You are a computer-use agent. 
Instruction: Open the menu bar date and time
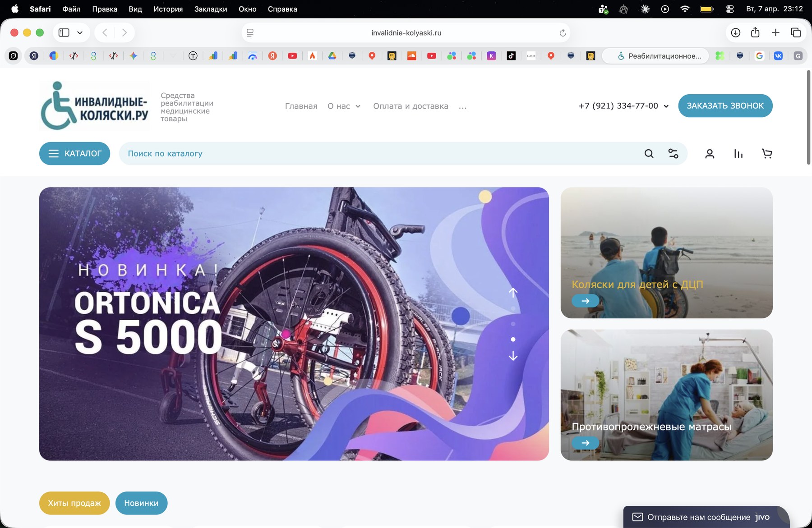[775, 9]
